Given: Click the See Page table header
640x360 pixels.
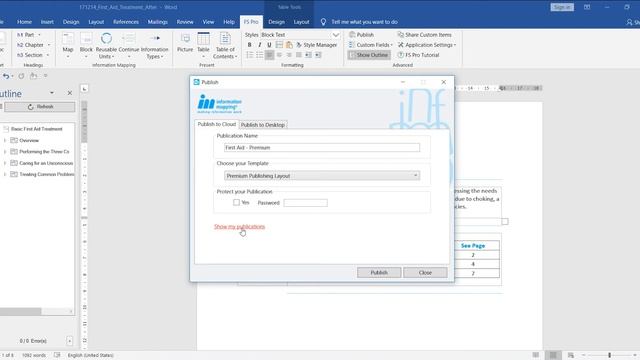Looking at the screenshot, I should click(x=473, y=246).
